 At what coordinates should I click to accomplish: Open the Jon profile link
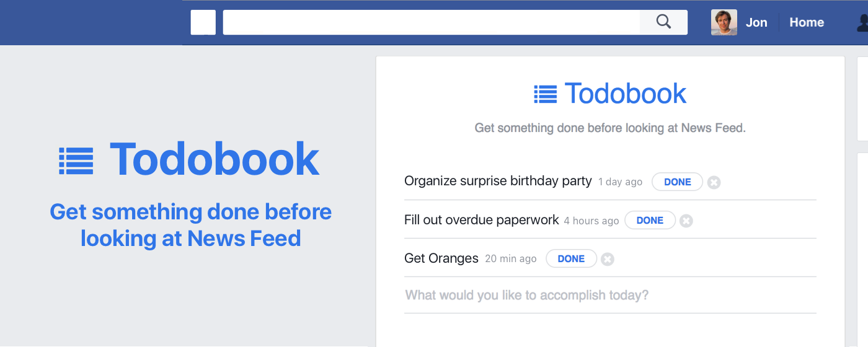tap(756, 22)
